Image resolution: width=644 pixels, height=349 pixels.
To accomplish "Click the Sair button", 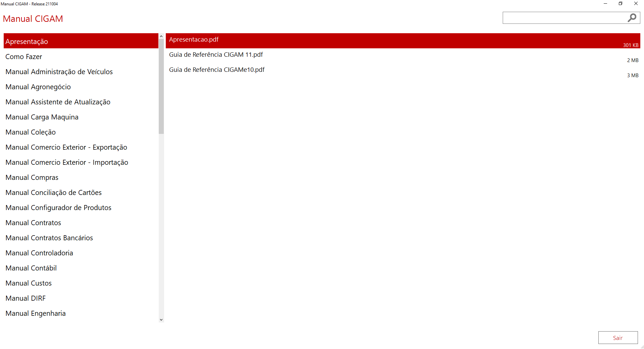I will coord(618,338).
